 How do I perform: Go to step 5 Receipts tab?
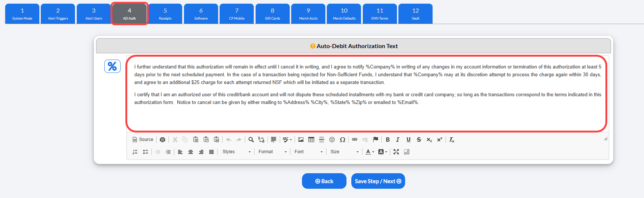click(x=165, y=14)
